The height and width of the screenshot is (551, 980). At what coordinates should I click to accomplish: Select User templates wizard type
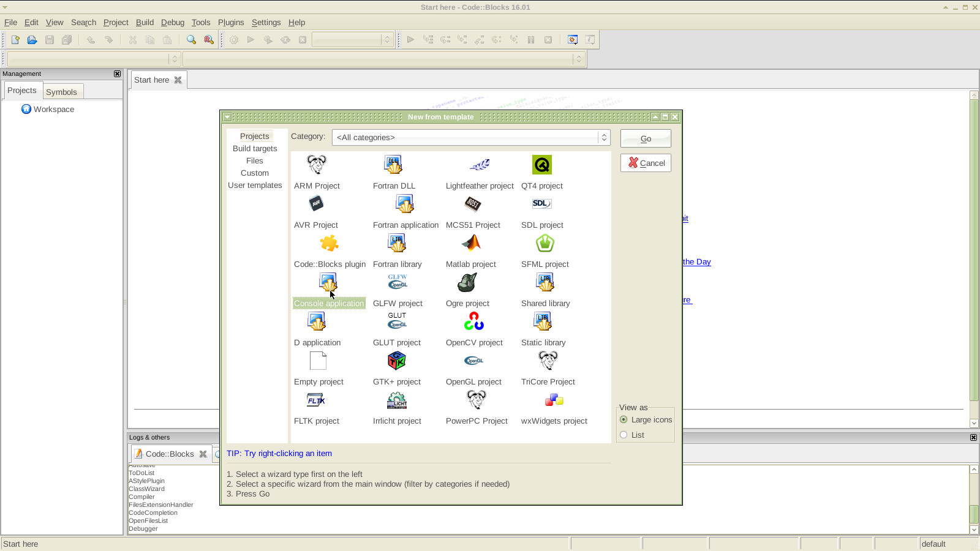pyautogui.click(x=255, y=186)
